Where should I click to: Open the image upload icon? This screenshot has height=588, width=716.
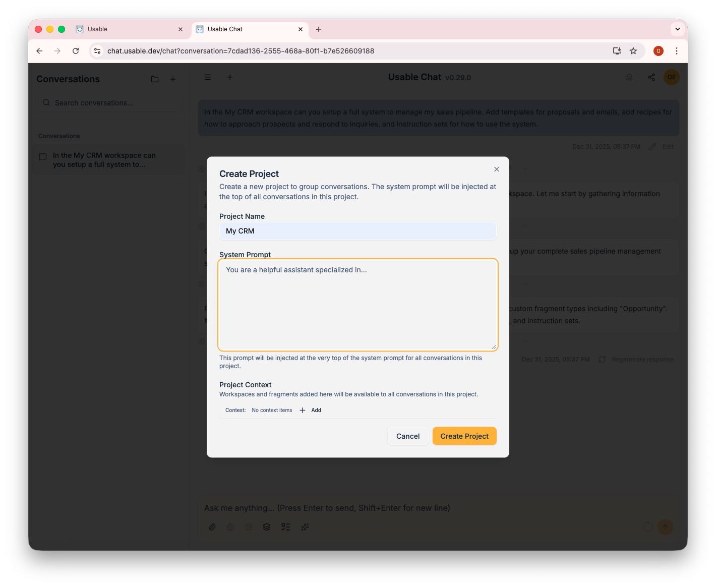249,526
